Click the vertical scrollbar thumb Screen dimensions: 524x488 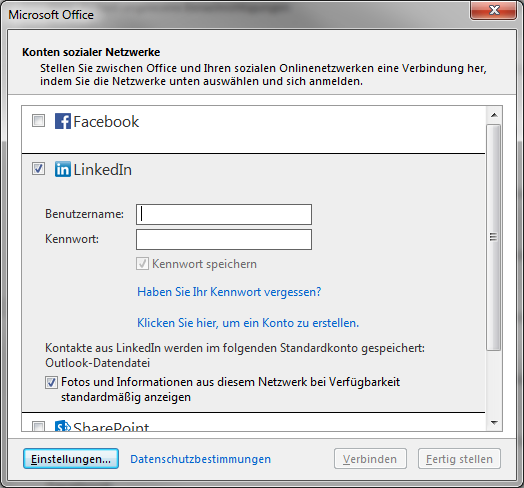pos(494,237)
